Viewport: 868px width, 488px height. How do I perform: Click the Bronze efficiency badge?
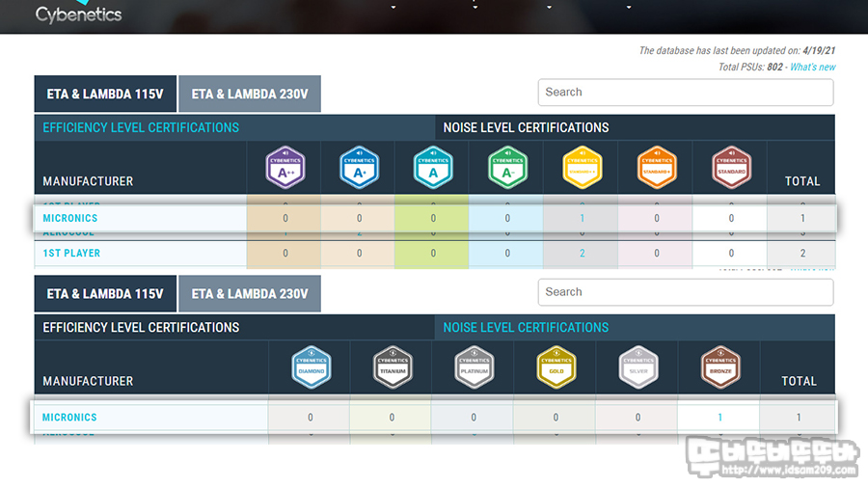pos(720,366)
